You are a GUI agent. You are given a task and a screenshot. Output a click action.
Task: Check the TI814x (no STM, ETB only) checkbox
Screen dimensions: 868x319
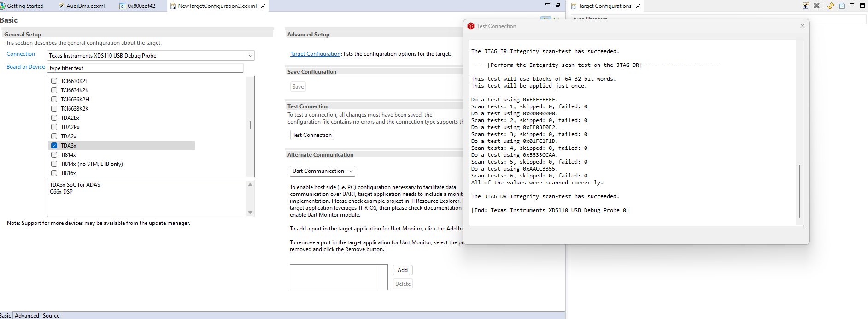(54, 164)
